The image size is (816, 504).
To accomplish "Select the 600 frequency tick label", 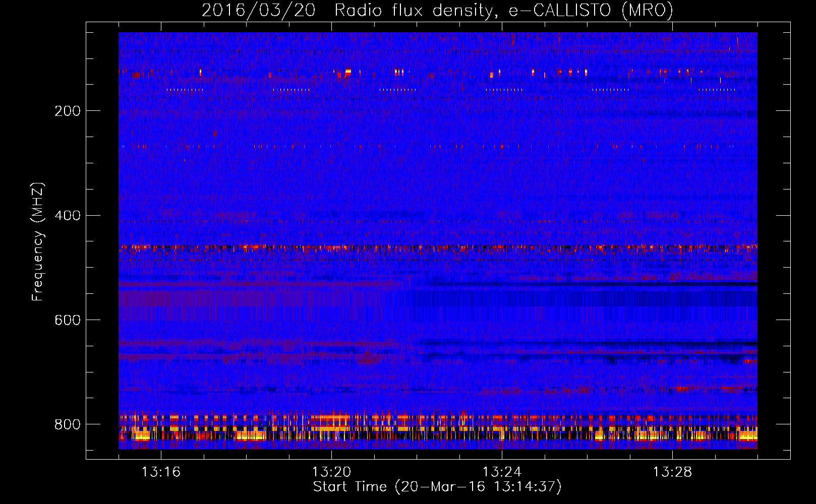I will [68, 321].
